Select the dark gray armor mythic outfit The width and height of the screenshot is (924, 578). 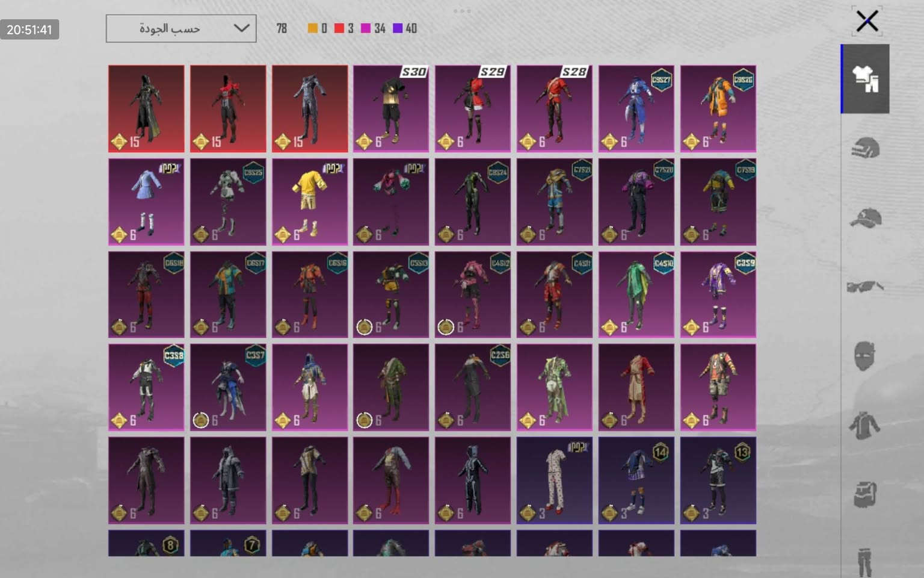[310, 108]
